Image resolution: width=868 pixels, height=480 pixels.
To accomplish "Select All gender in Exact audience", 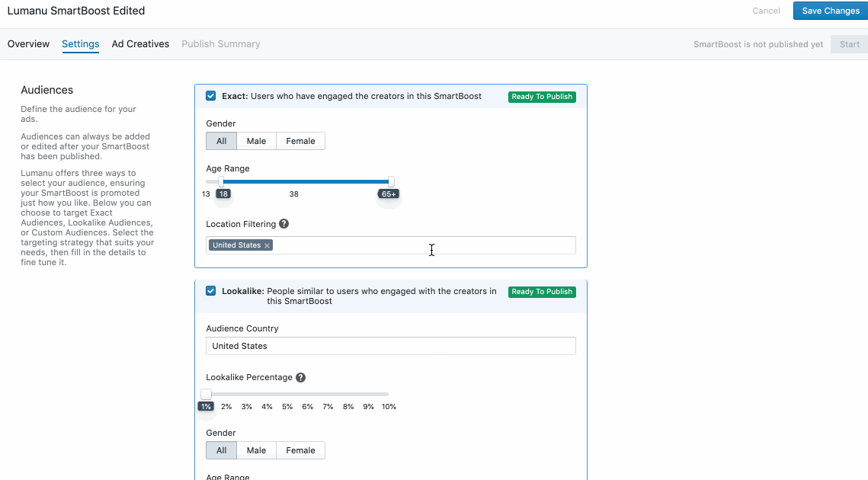I will pos(222,141).
